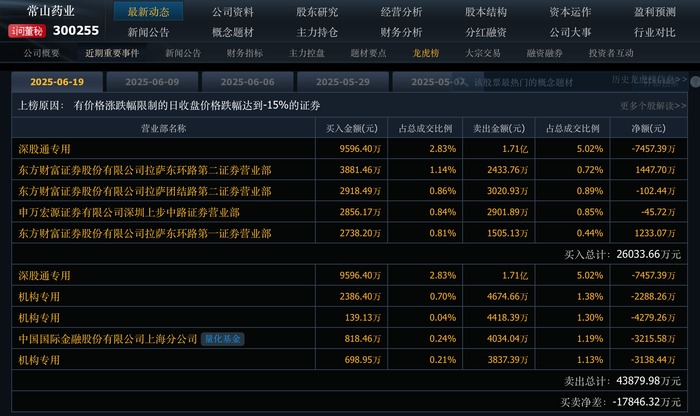Click 营业部名称 column header
700x416 pixels.
[163, 129]
